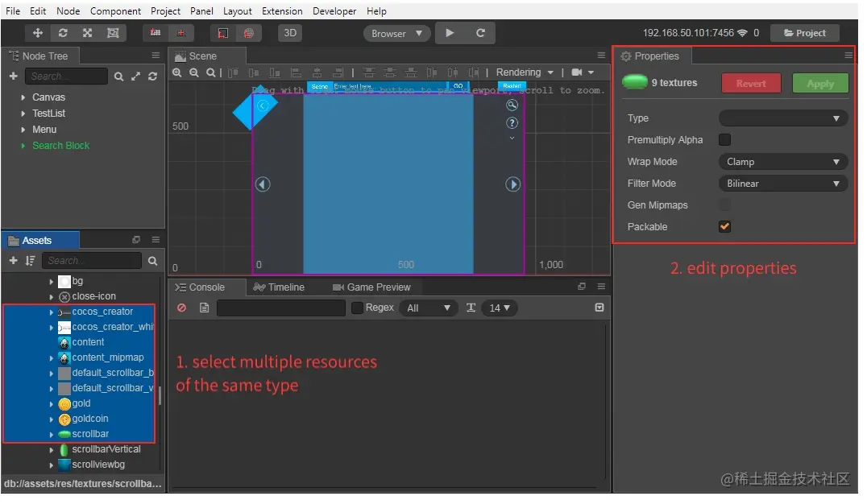This screenshot has width=867, height=504.
Task: Open the Wrap Mode dropdown
Action: coord(782,162)
